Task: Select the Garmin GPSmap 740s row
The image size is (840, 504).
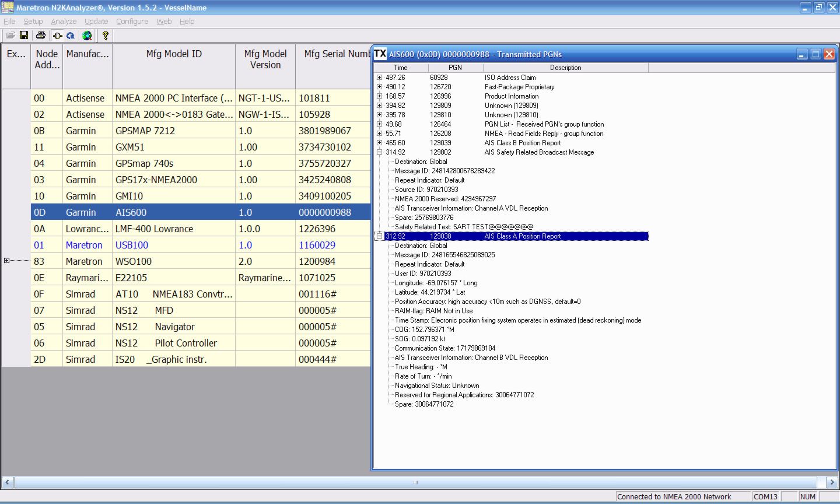Action: click(201, 163)
